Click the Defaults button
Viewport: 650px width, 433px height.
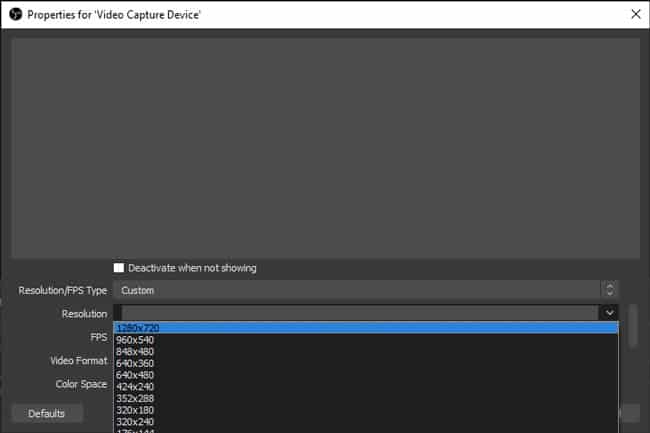pyautogui.click(x=47, y=414)
